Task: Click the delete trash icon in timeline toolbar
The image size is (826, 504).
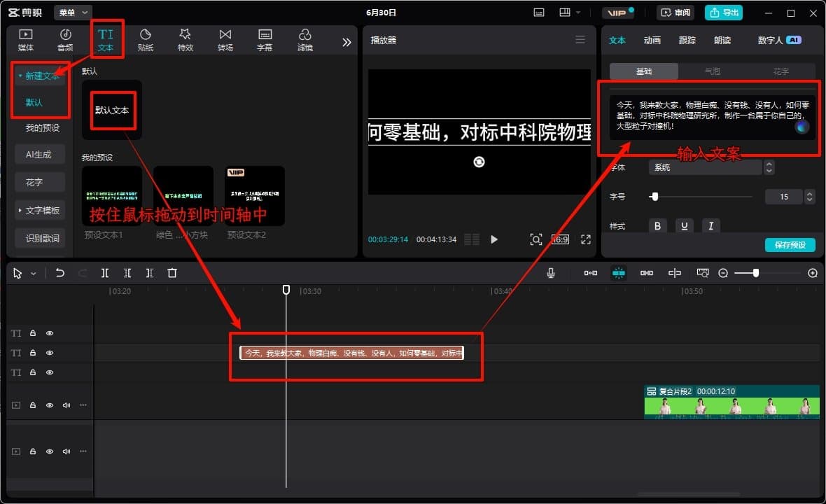Action: [x=172, y=273]
